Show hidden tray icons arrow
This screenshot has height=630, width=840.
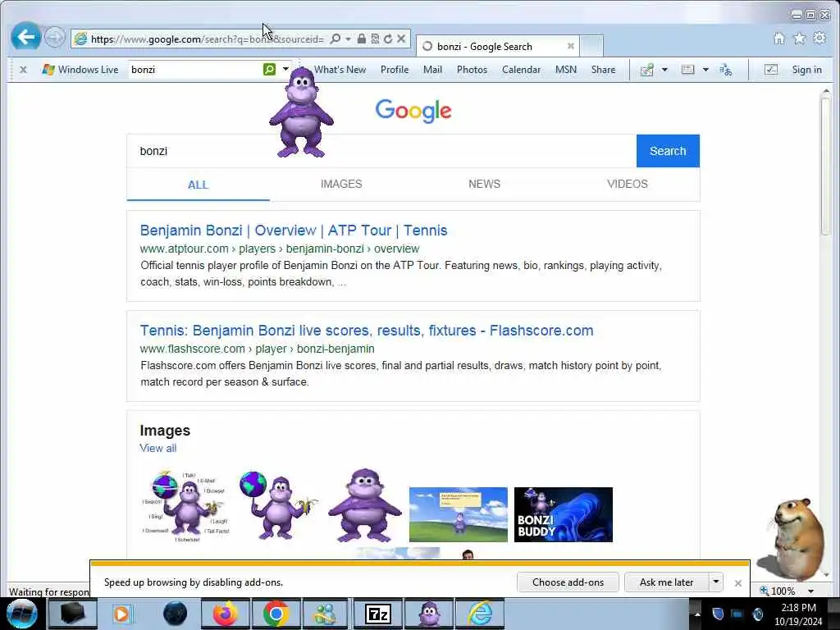pos(697,614)
